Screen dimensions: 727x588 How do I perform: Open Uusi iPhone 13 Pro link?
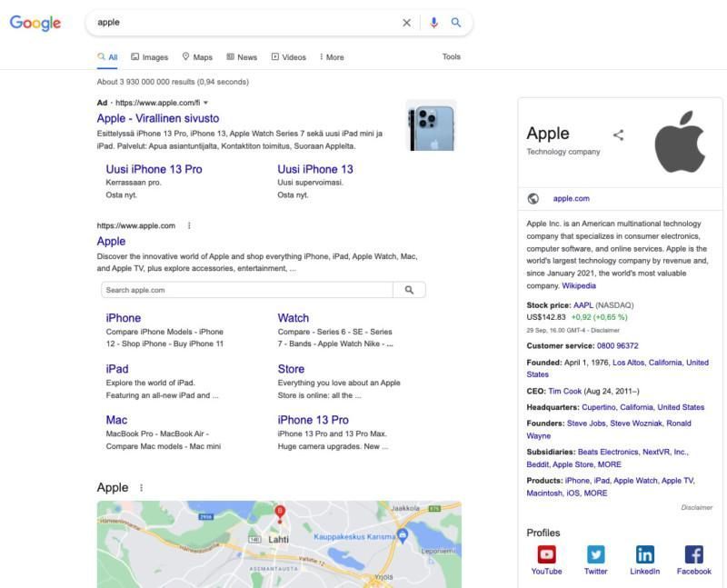154,169
